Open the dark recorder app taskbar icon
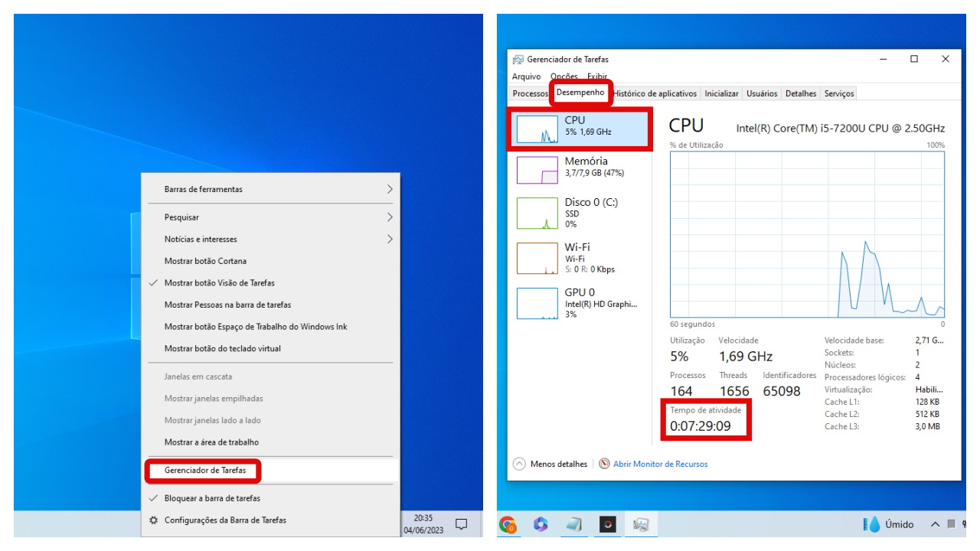Image resolution: width=980 pixels, height=551 pixels. coord(607,524)
